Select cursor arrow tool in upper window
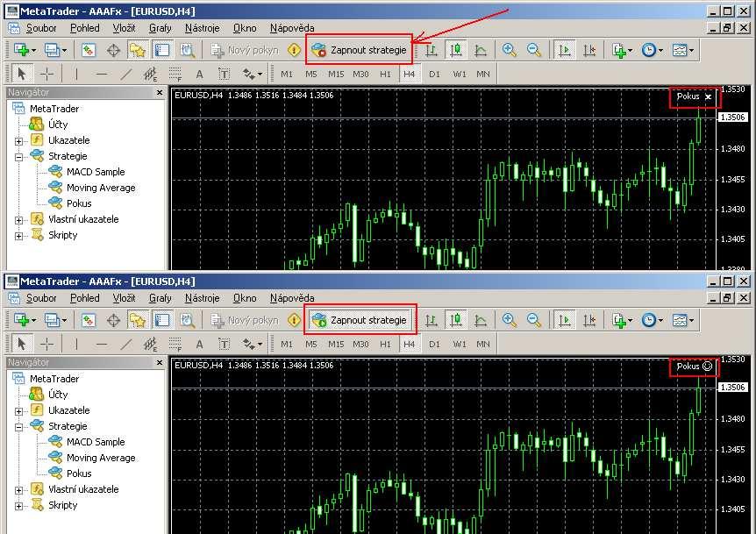756x534 pixels. click(21, 74)
